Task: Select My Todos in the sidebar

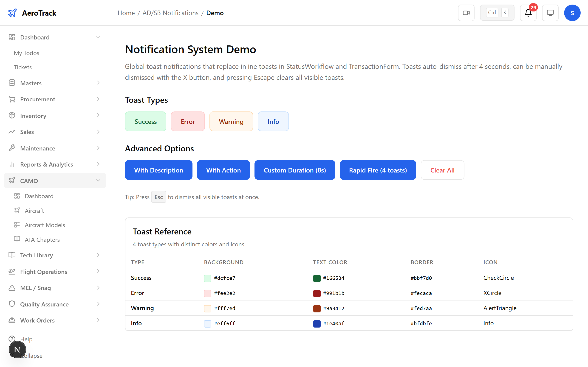Action: pos(26,53)
